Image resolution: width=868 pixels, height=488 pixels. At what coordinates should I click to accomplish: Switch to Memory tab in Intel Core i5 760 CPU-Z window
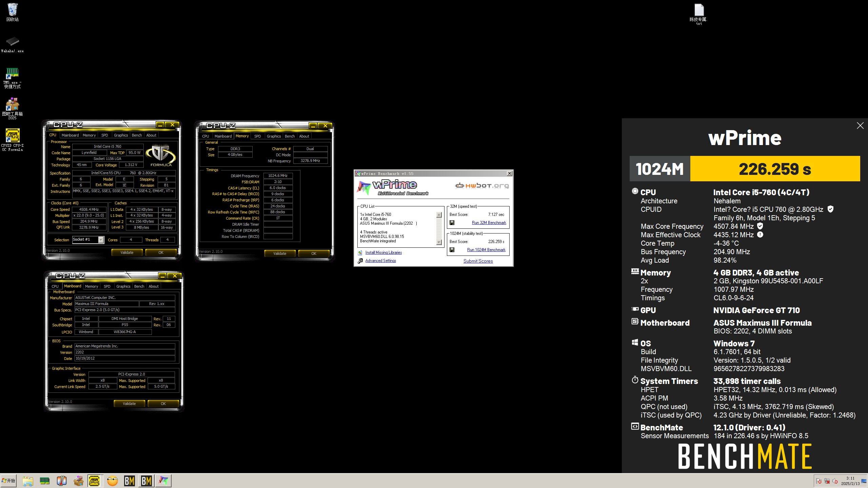[x=89, y=135]
